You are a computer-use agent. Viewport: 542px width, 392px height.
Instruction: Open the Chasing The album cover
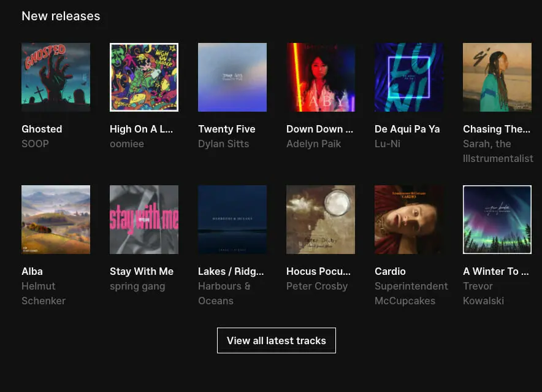[x=497, y=77]
